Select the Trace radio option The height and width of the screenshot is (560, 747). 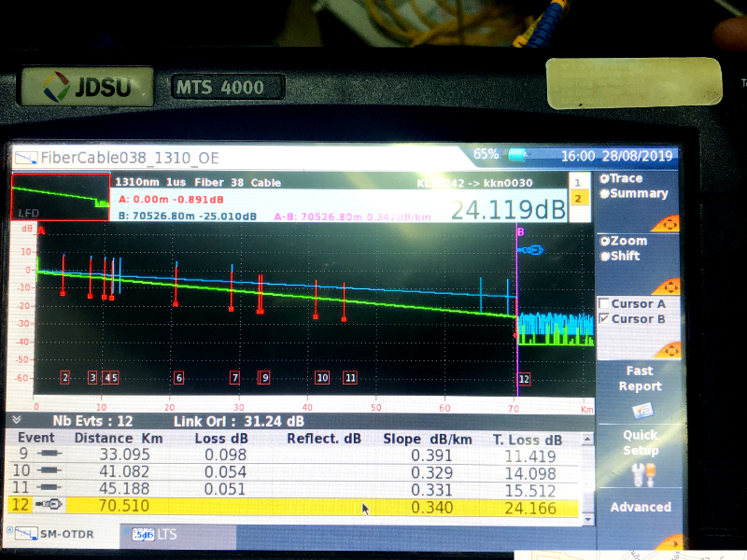(621, 178)
